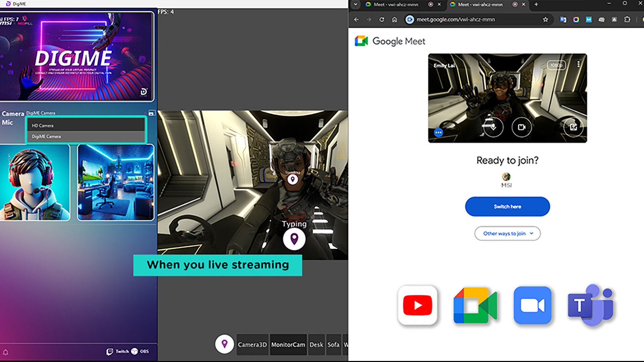Open the effects icon in the Meet preview
Image resolution: width=644 pixels, height=362 pixels.
(x=574, y=127)
